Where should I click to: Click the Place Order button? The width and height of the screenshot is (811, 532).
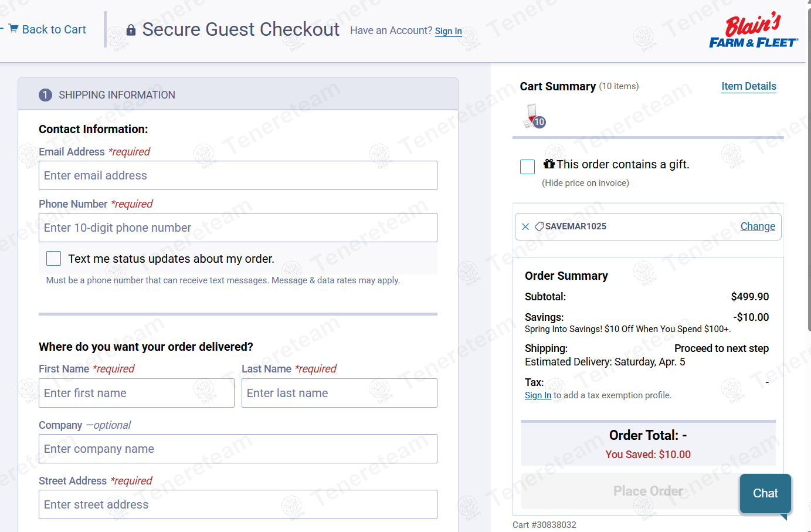(x=648, y=491)
